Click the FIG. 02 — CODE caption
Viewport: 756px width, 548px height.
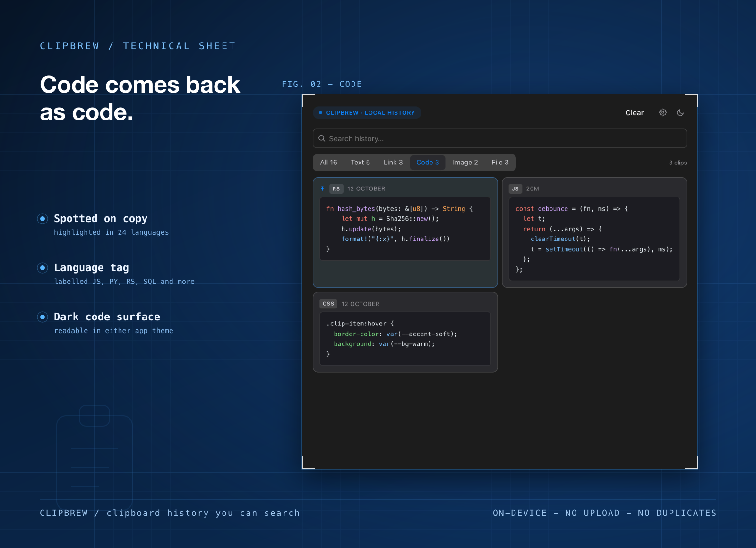(322, 84)
